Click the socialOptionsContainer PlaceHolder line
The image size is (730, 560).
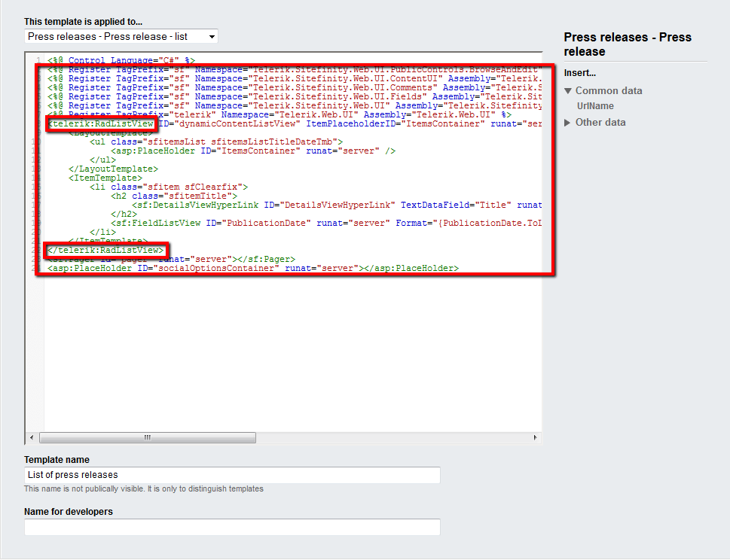click(x=252, y=268)
